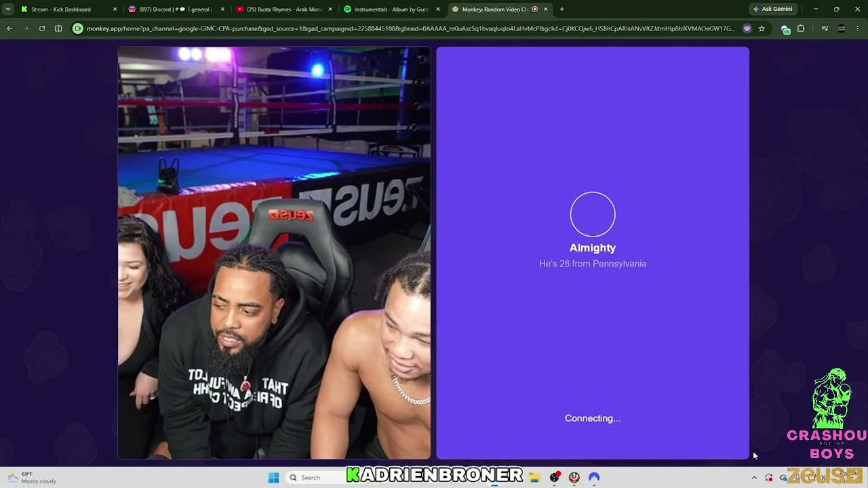
Task: Show hidden system tray icons
Action: (x=754, y=478)
